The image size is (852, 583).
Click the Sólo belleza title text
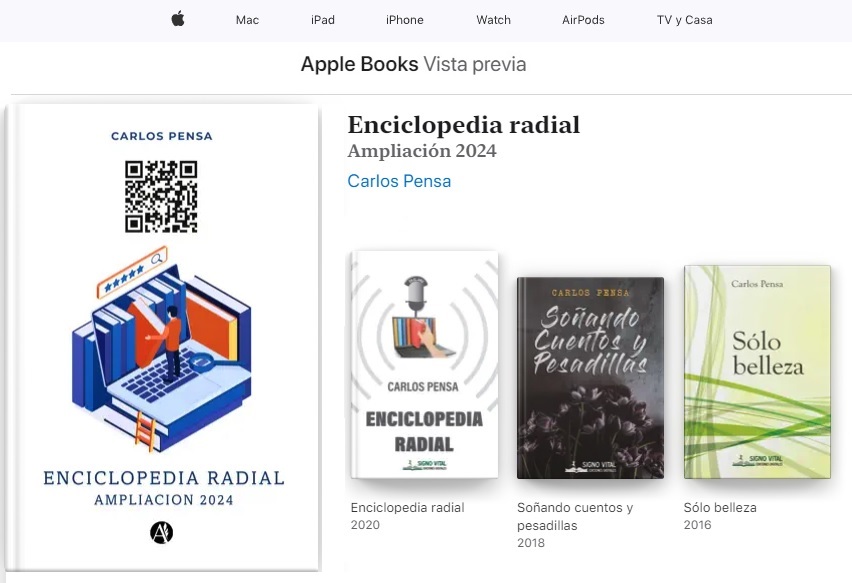tap(720, 507)
